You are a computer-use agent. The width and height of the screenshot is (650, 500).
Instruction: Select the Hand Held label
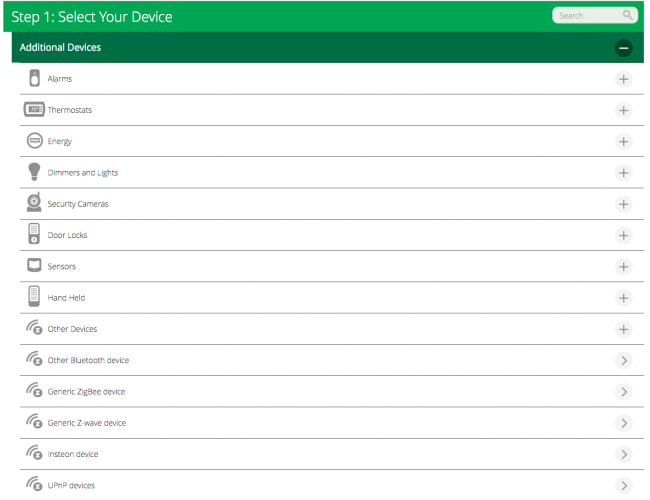[66, 298]
